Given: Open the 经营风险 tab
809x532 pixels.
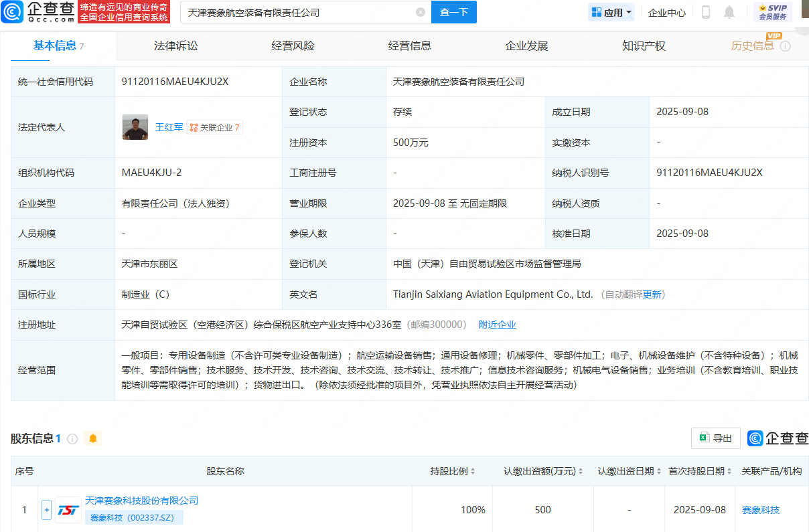Looking at the screenshot, I should point(293,46).
